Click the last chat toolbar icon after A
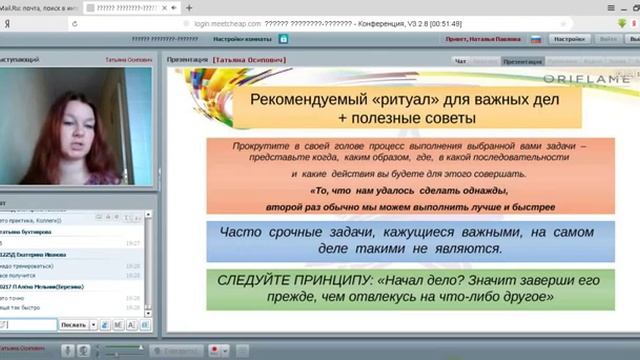The image size is (640, 360). coord(145,325)
